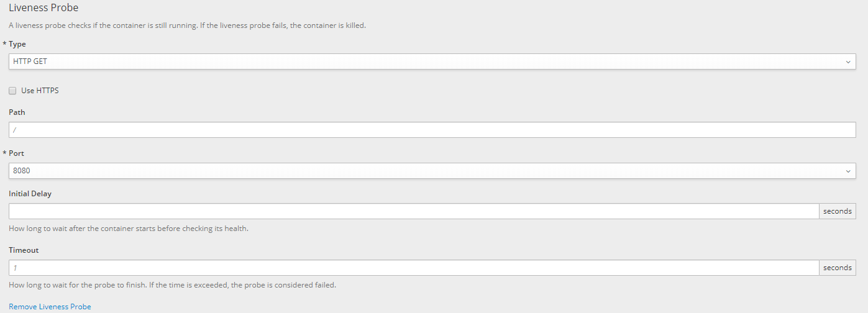Click the seconds addon beside Timeout
This screenshot has width=868, height=313.
coord(838,268)
